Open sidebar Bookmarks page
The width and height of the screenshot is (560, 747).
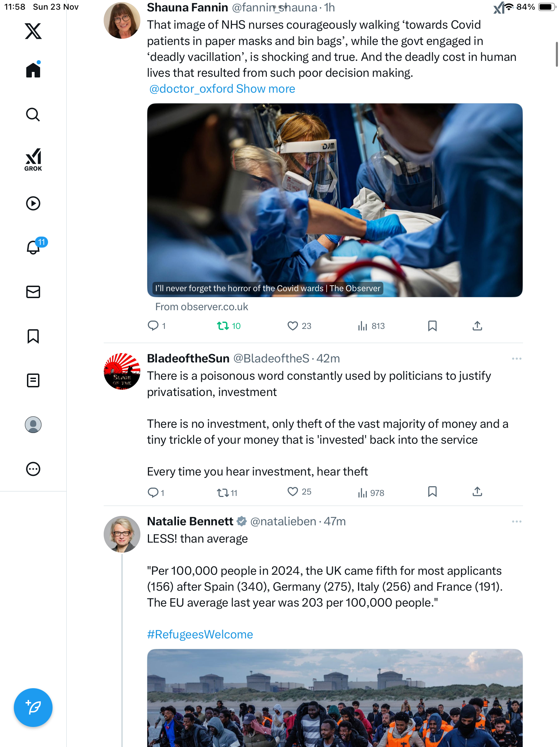33,336
